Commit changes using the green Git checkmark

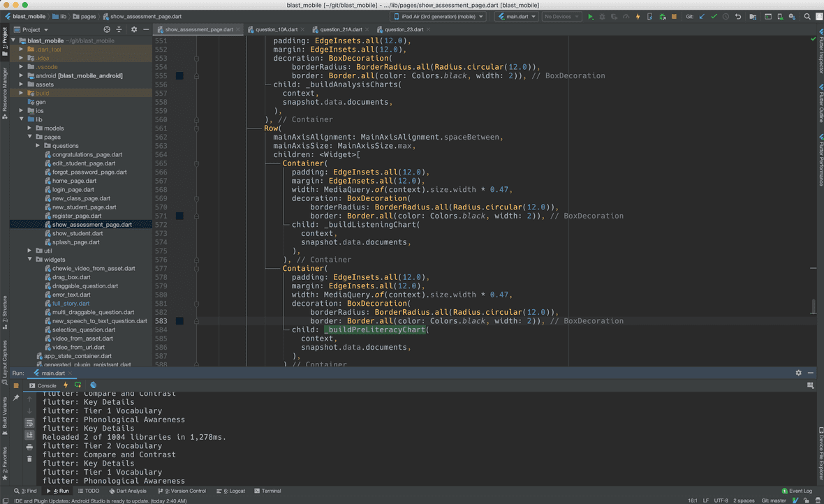click(713, 16)
